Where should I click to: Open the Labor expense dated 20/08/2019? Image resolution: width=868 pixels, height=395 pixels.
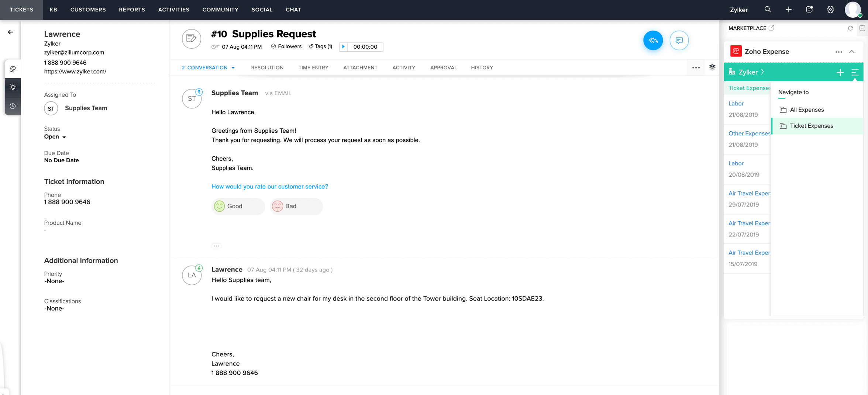736,163
